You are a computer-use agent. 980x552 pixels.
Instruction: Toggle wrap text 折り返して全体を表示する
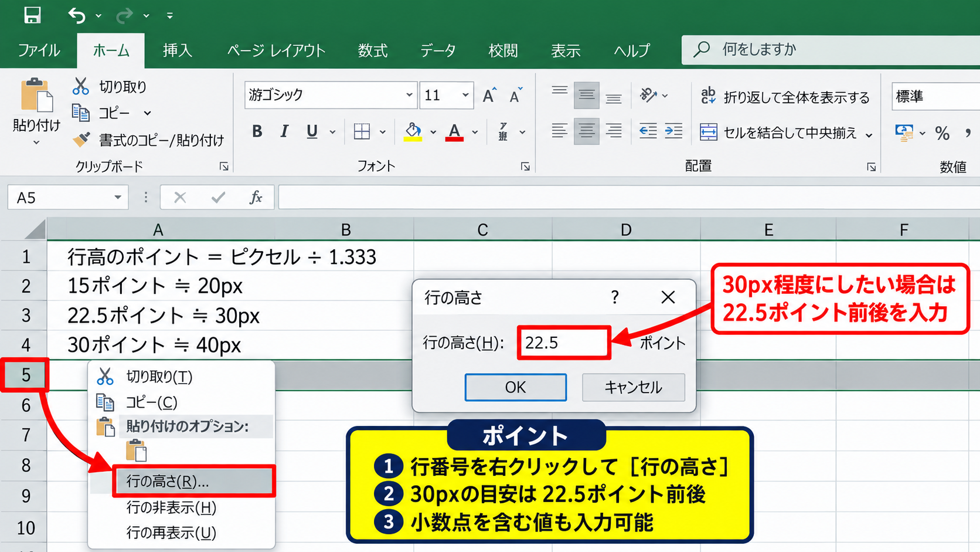pyautogui.click(x=785, y=97)
